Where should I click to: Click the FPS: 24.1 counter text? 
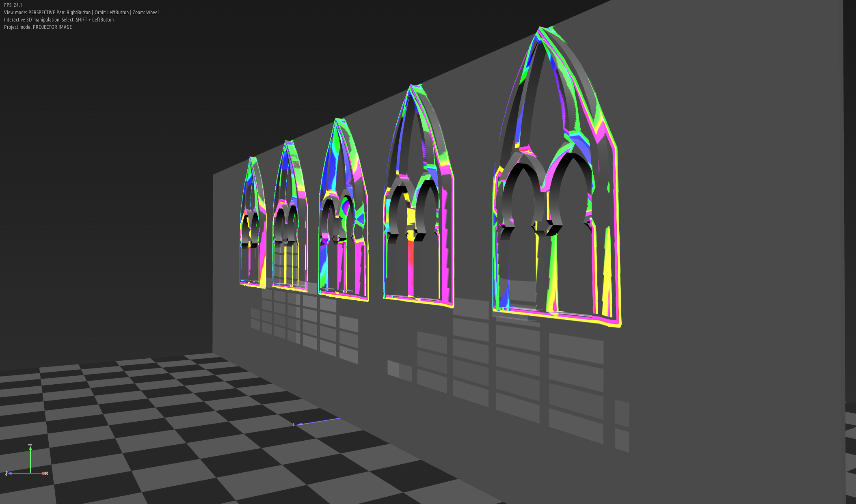(13, 5)
